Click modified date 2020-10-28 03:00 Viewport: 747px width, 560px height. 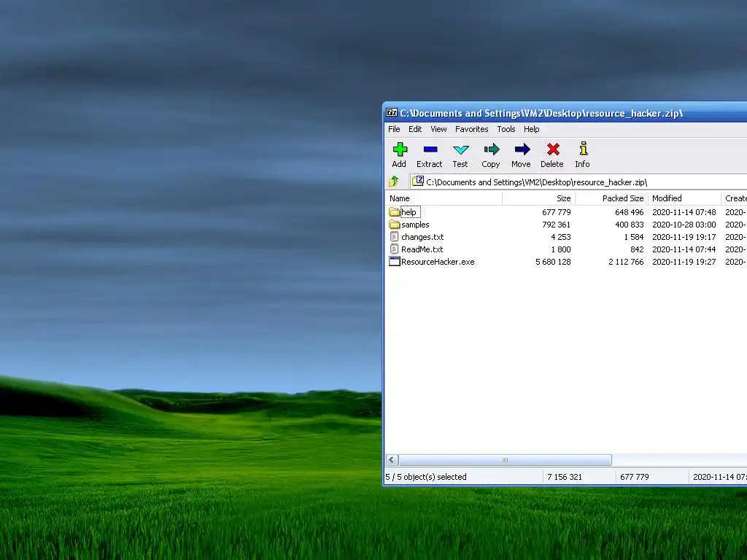684,225
